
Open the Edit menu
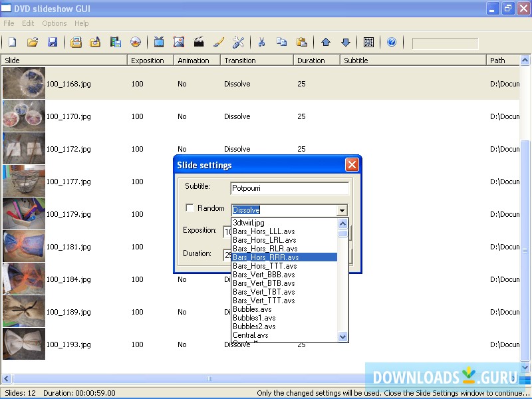28,23
